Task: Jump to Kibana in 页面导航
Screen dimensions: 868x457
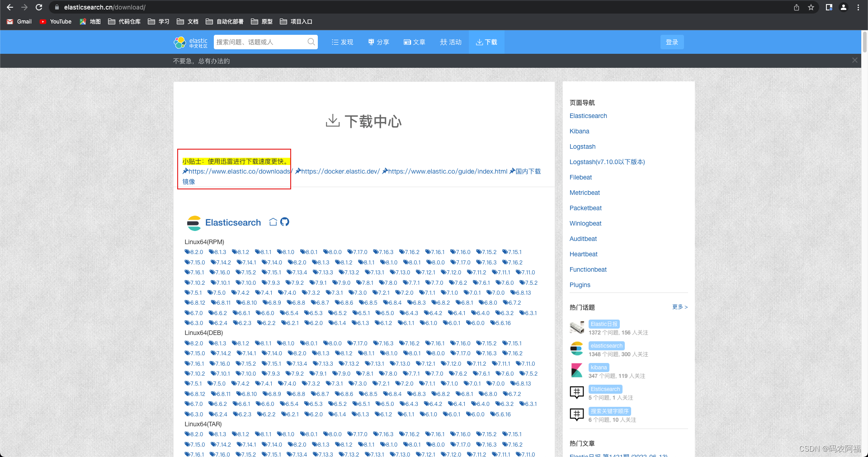Action: pos(579,131)
